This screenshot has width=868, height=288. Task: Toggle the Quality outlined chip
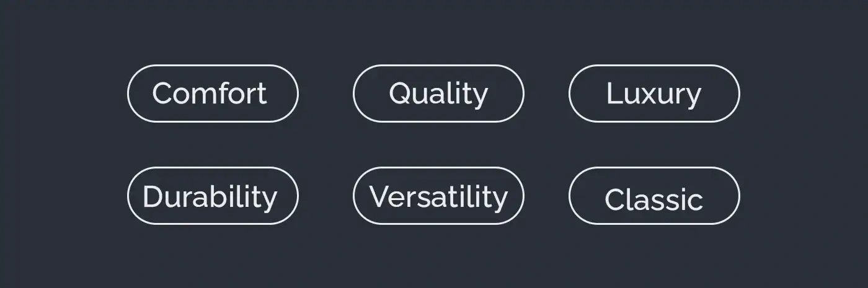(438, 94)
